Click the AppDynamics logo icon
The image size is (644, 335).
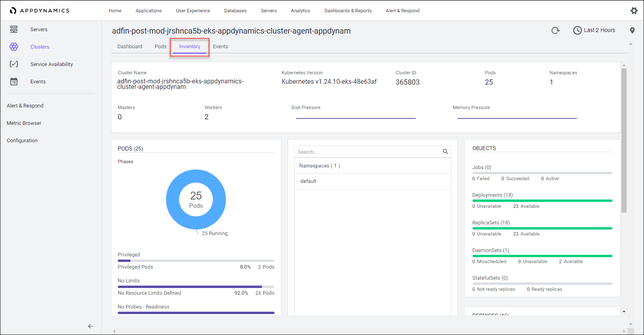(13, 11)
